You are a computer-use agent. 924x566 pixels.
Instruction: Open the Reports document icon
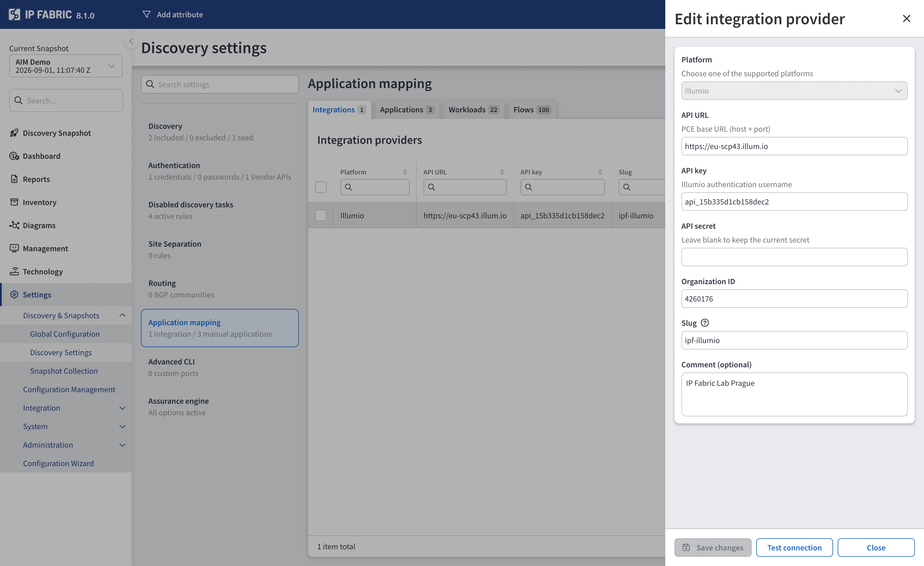coord(14,179)
